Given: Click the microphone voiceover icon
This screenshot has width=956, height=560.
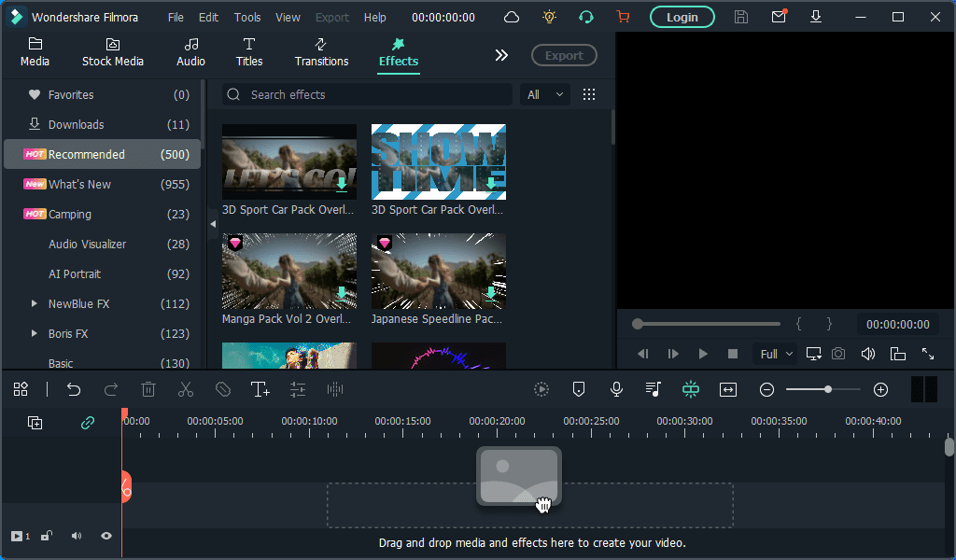Looking at the screenshot, I should [x=616, y=389].
